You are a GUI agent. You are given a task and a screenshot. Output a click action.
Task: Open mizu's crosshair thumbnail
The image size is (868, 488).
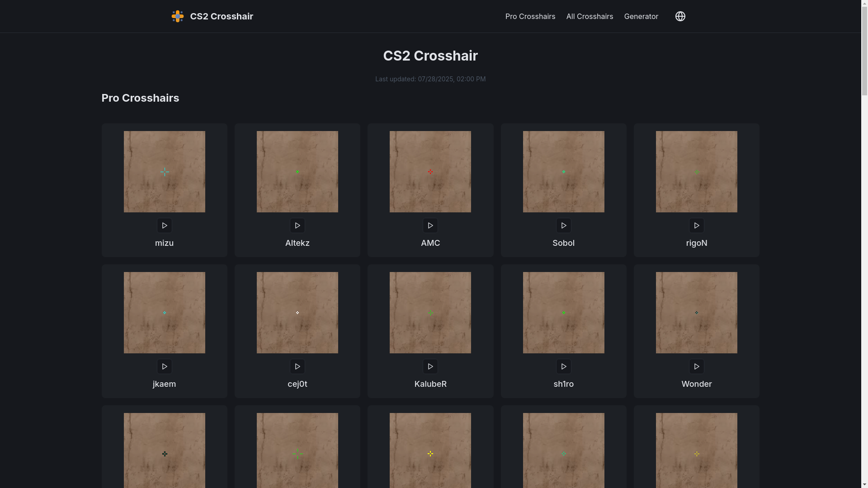click(x=165, y=172)
